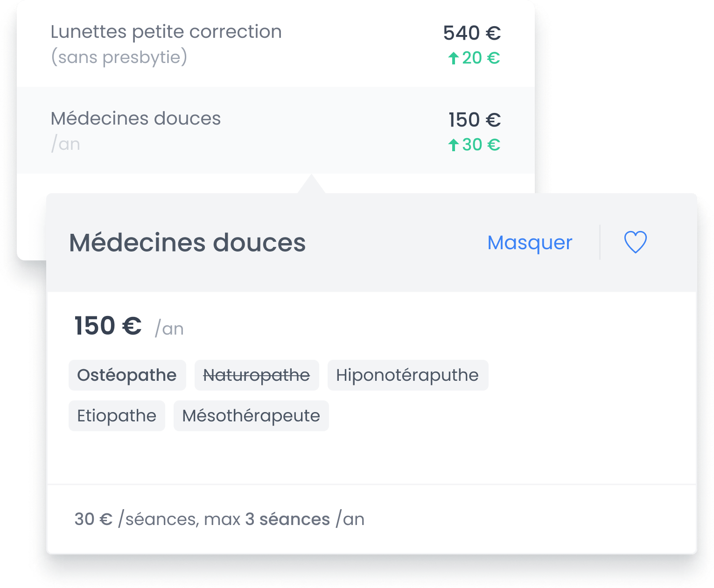Click the Etiopathe tag
Image resolution: width=714 pixels, height=588 pixels.
click(x=117, y=416)
